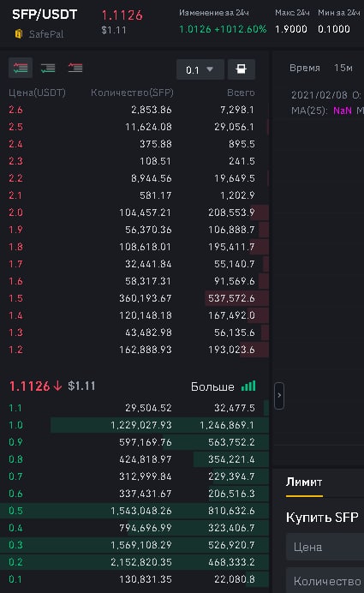
Task: Show sell orders only view icon
Action: [75, 68]
